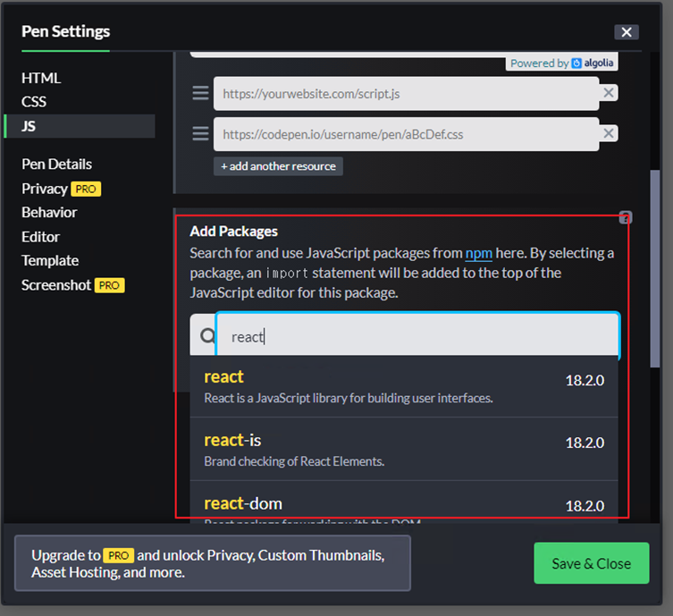
Task: Click the Upgrade to PRO banner
Action: point(213,563)
